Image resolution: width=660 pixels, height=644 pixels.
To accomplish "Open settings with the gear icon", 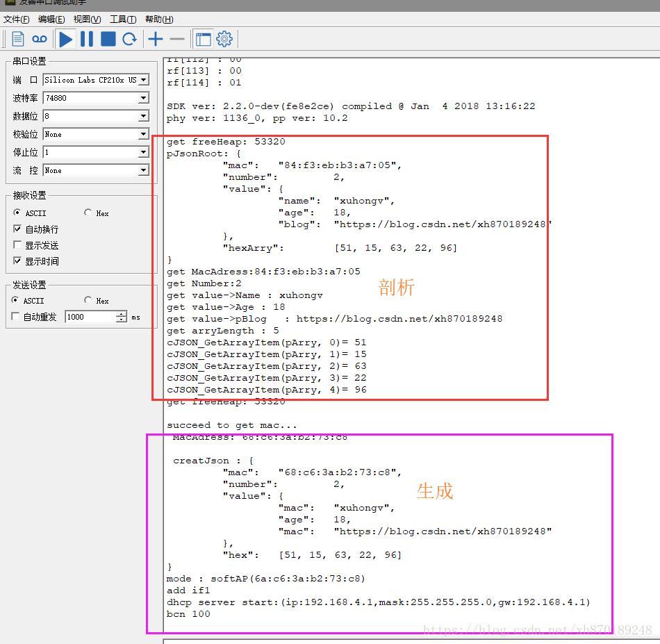I will click(x=224, y=39).
